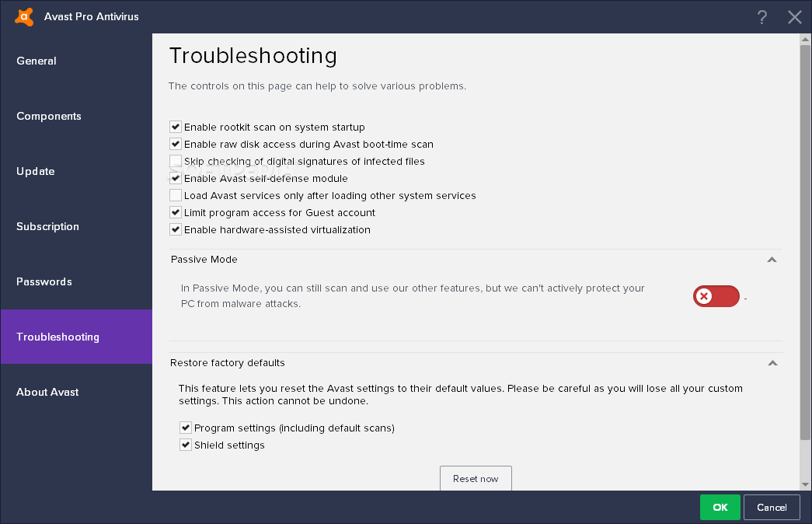
Task: Uncheck Program settings (including default scans)
Action: coord(186,428)
